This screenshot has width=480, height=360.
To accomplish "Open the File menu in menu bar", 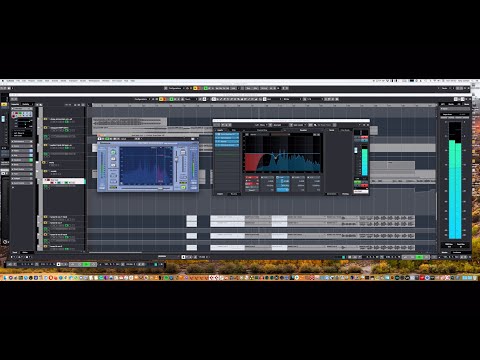I will pyautogui.click(x=18, y=81).
